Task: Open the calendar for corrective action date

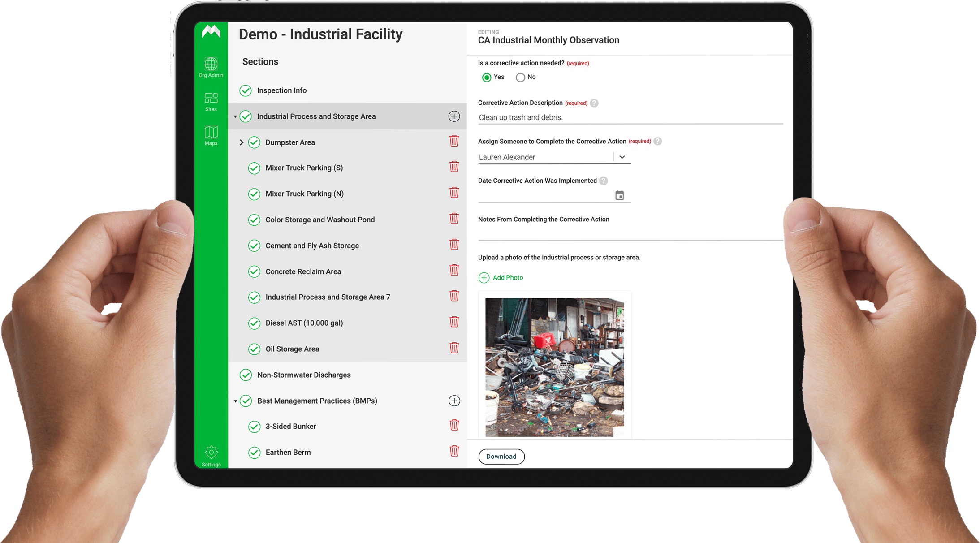Action: click(x=619, y=195)
